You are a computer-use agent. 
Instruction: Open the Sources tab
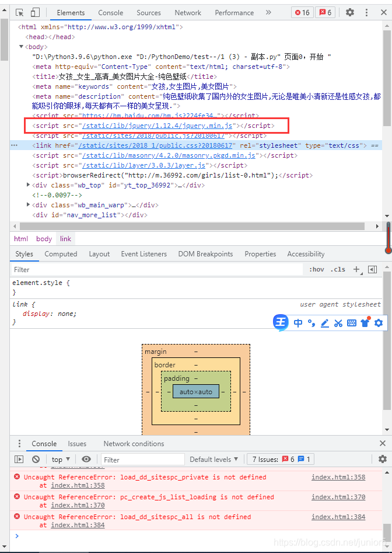pyautogui.click(x=149, y=13)
